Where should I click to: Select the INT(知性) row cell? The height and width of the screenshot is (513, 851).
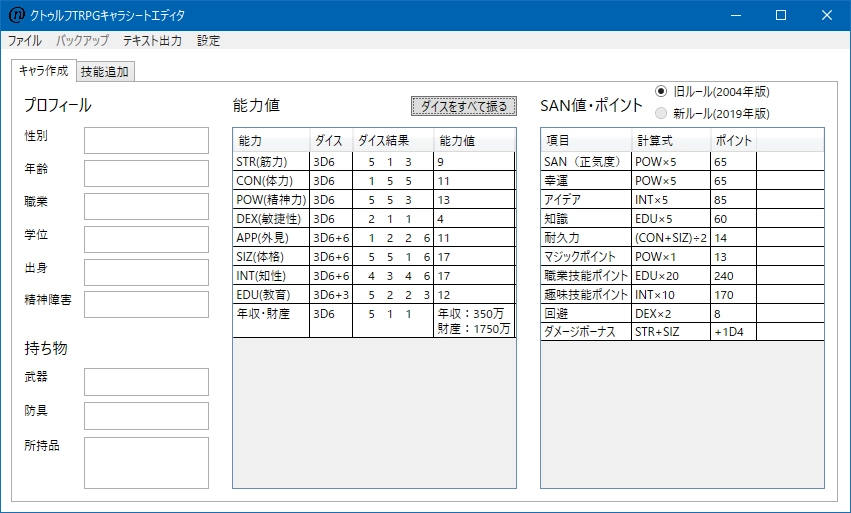pos(271,276)
